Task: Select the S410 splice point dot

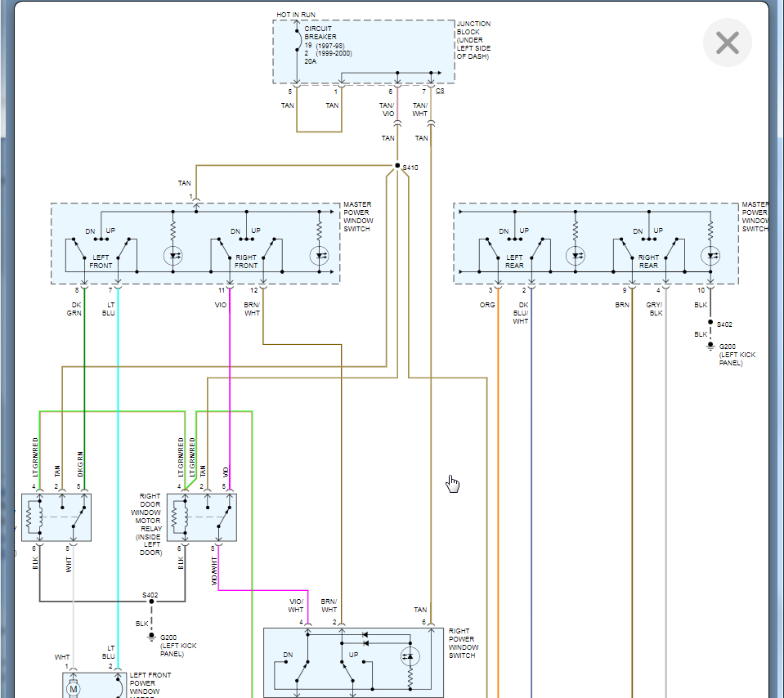Action: 398,166
